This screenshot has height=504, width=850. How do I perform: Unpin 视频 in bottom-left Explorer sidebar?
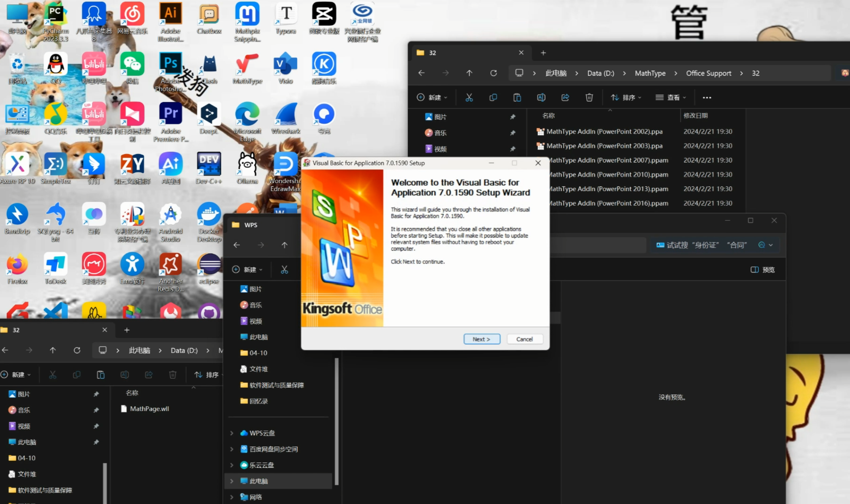[x=96, y=426]
